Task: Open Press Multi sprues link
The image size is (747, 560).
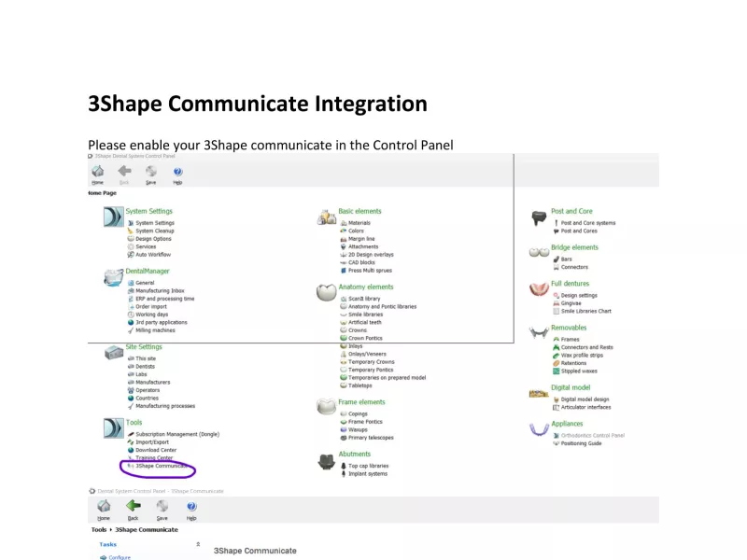Action: [x=370, y=270]
